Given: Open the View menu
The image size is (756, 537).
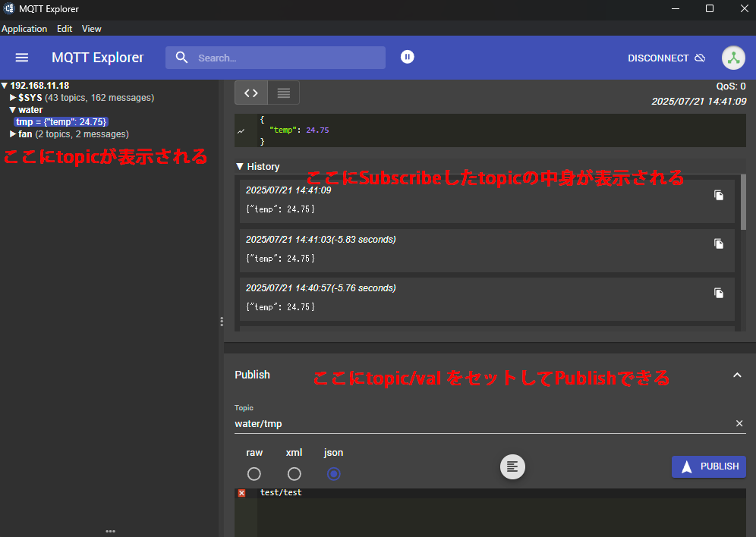Looking at the screenshot, I should [92, 29].
